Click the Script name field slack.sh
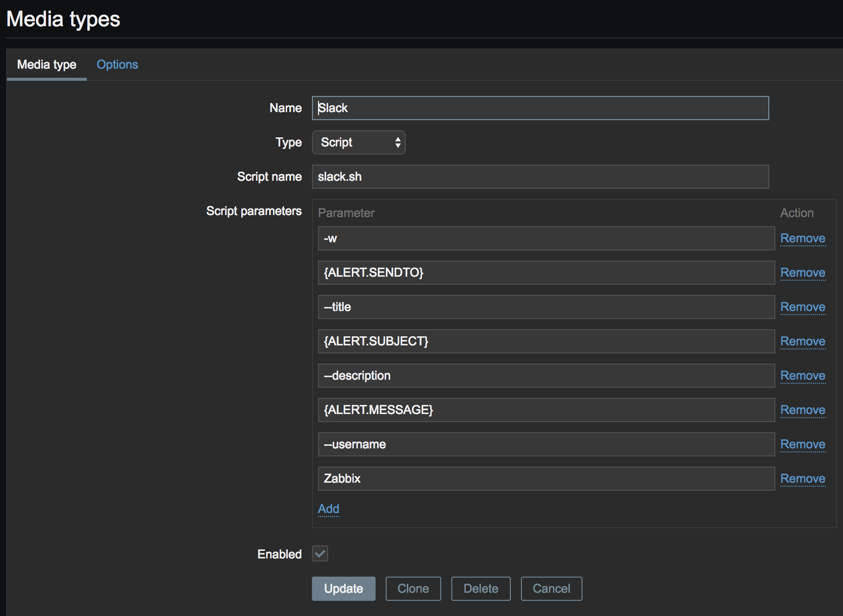 coord(540,177)
